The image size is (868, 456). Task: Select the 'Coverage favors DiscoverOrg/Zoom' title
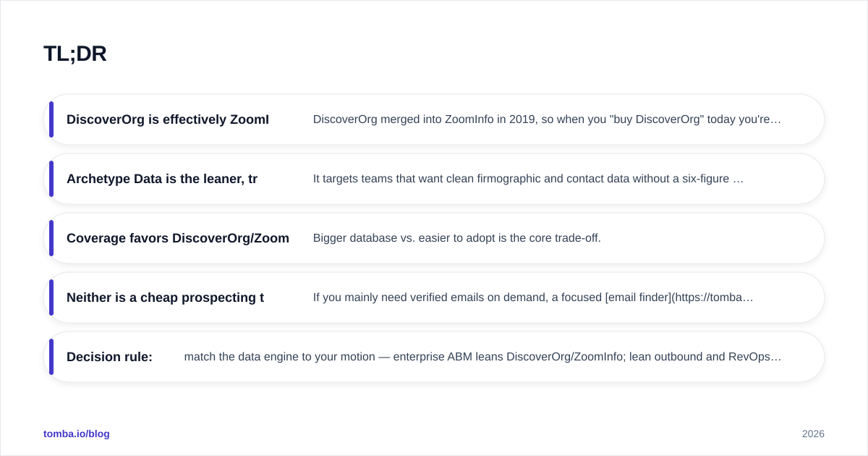click(x=178, y=238)
